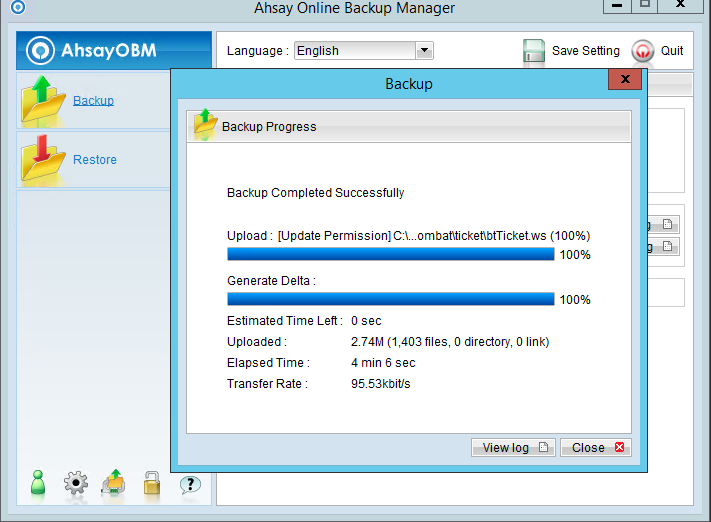Image resolution: width=711 pixels, height=522 pixels.
Task: Select the English language combo box
Action: click(355, 51)
